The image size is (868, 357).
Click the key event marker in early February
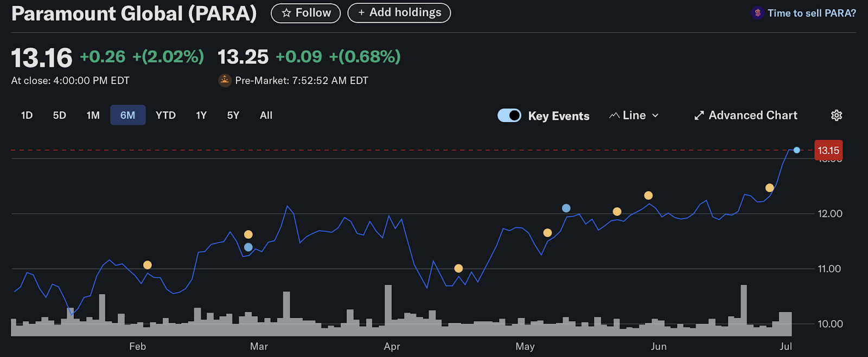coord(148,265)
